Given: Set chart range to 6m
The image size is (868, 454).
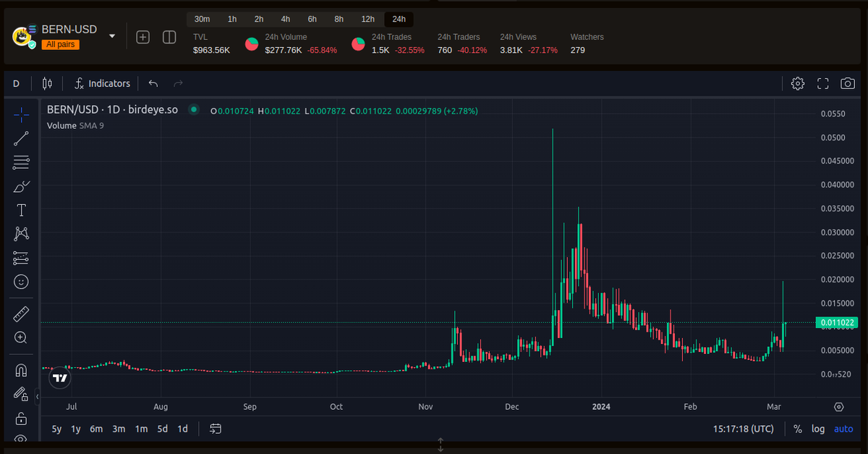Looking at the screenshot, I should point(96,429).
